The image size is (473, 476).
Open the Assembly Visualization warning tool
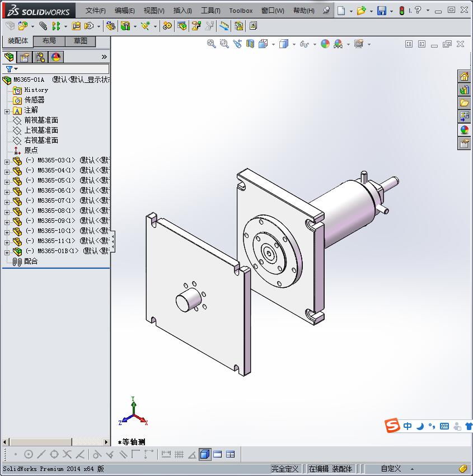pyautogui.click(x=239, y=26)
